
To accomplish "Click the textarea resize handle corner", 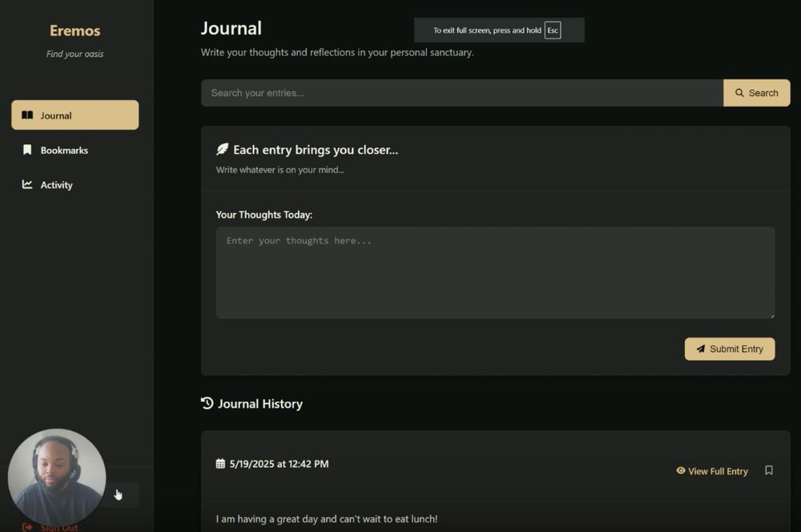I will pyautogui.click(x=772, y=316).
